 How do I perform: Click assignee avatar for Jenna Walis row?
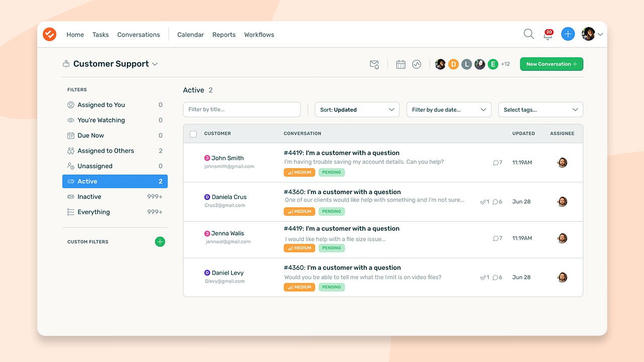(x=562, y=238)
